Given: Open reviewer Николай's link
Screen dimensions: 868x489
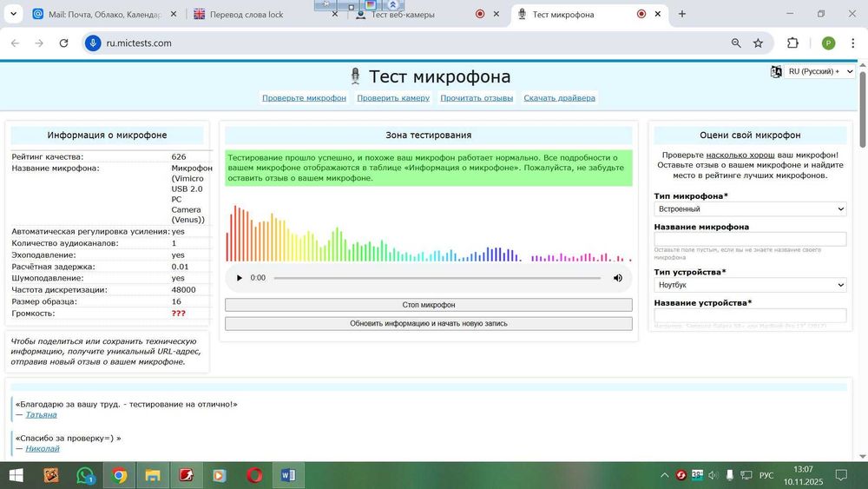Looking at the screenshot, I should click(42, 449).
